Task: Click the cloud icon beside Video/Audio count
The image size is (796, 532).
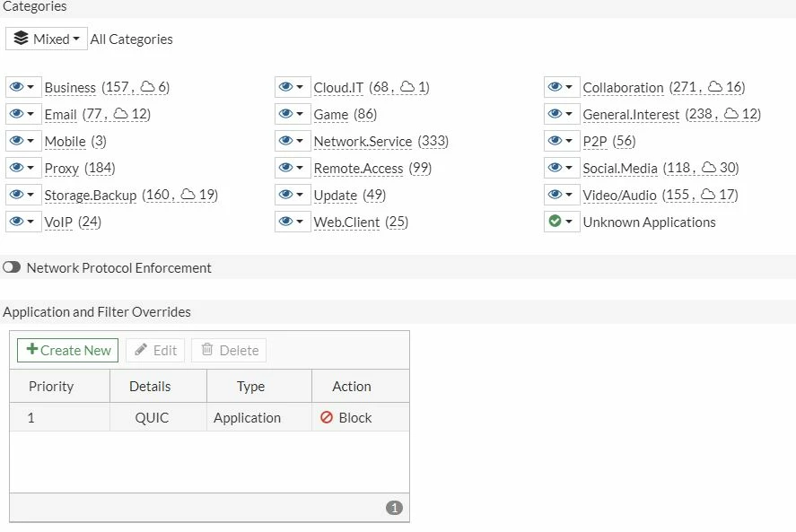Action: 708,194
